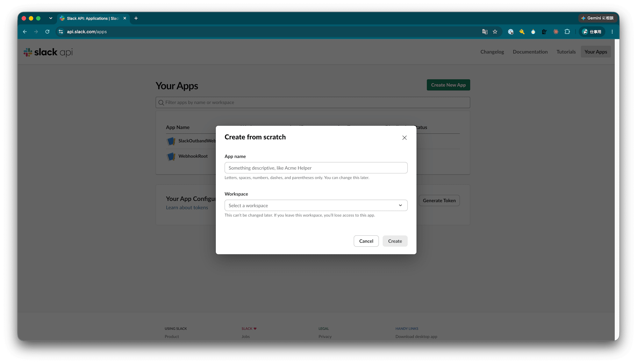
Task: Click the App name input field
Action: pos(316,168)
